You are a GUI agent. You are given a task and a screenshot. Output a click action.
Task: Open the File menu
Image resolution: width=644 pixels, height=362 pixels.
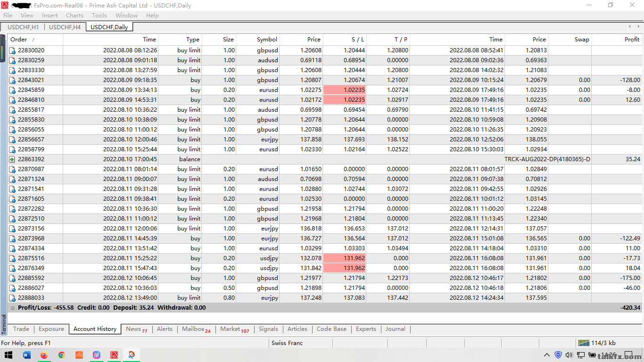pos(8,16)
